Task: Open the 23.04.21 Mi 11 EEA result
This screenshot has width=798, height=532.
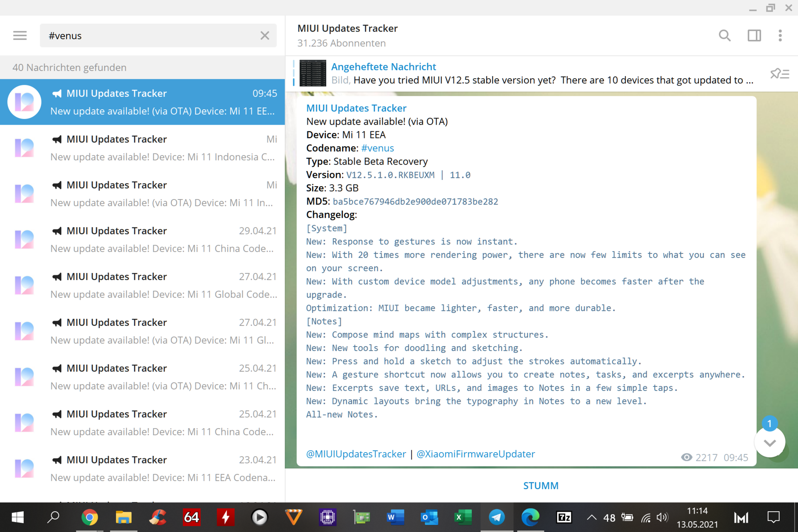Action: tap(142, 469)
